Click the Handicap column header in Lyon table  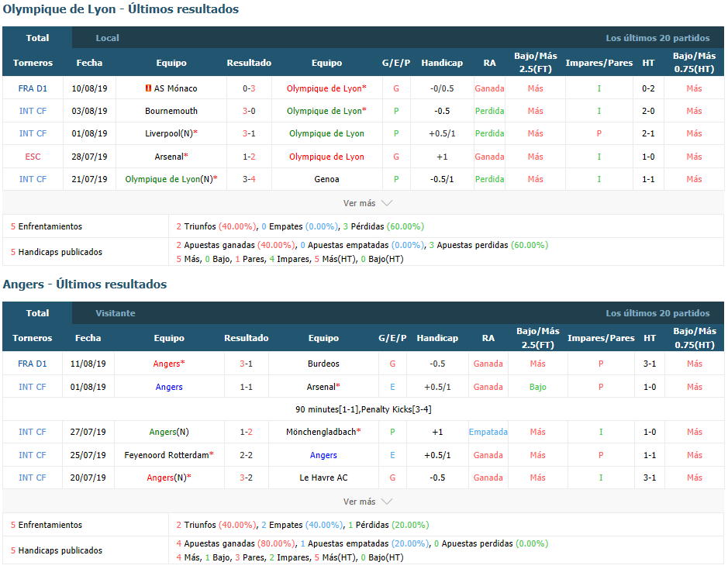coord(442,63)
